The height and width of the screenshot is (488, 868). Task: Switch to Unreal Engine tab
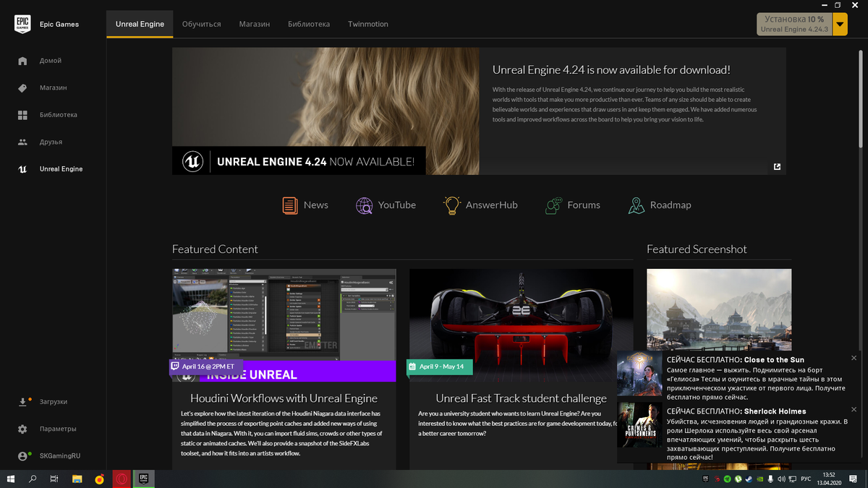(140, 24)
